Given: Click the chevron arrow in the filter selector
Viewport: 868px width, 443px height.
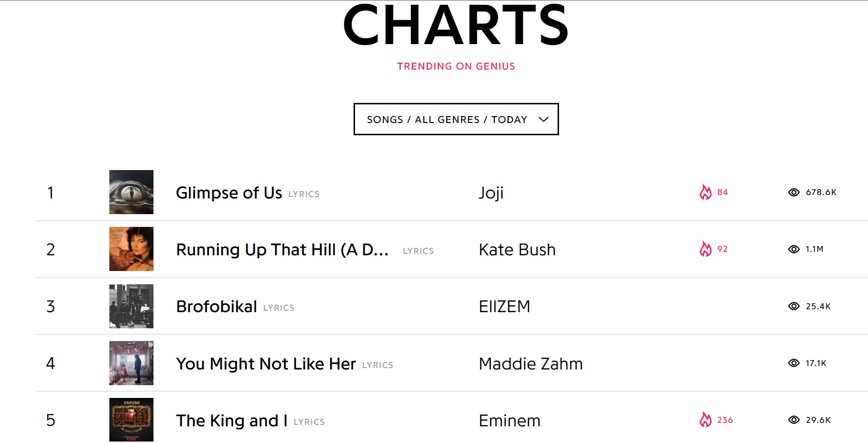Looking at the screenshot, I should tap(542, 119).
